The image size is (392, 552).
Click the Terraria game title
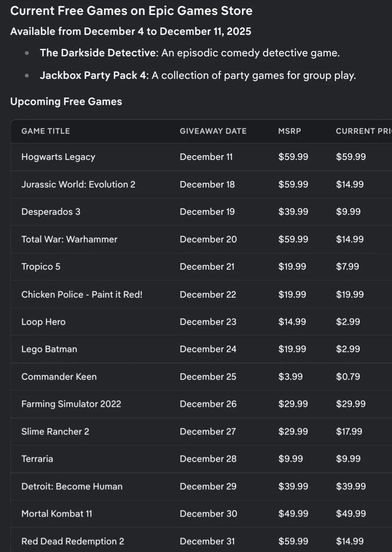(37, 459)
